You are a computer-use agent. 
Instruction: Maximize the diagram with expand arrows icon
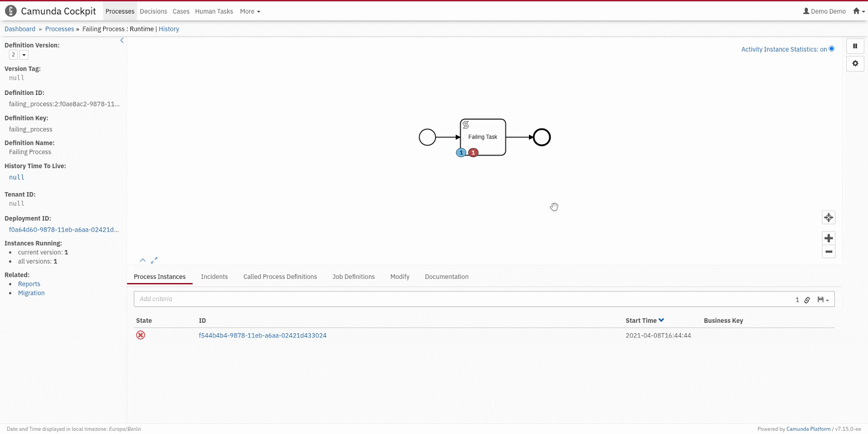pos(154,260)
